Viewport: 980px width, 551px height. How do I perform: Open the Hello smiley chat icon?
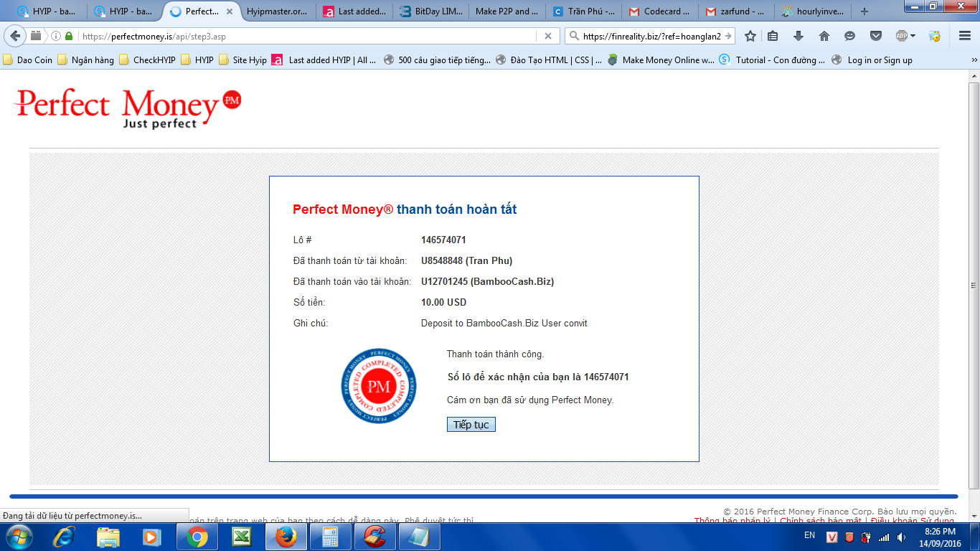(x=850, y=36)
